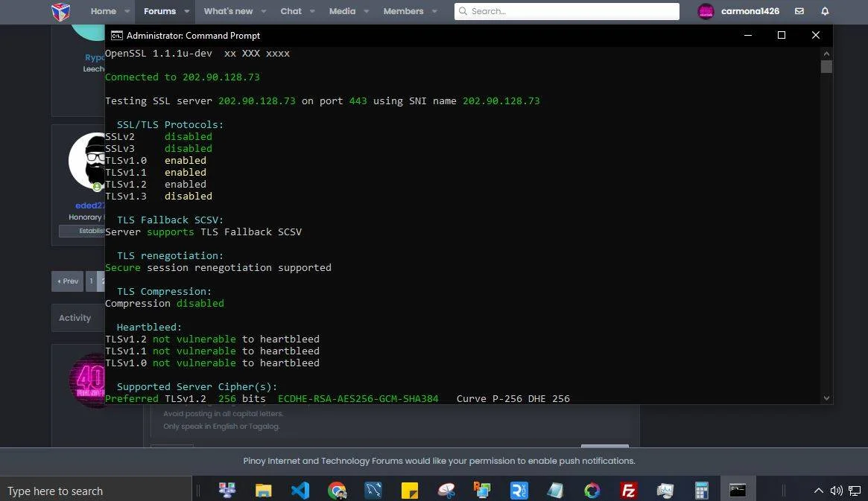Open eded27's user profile link
868x501 pixels.
point(90,205)
